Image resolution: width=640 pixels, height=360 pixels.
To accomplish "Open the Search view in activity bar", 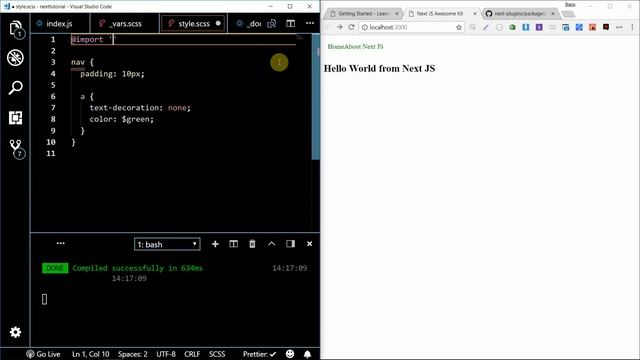I will [16, 88].
